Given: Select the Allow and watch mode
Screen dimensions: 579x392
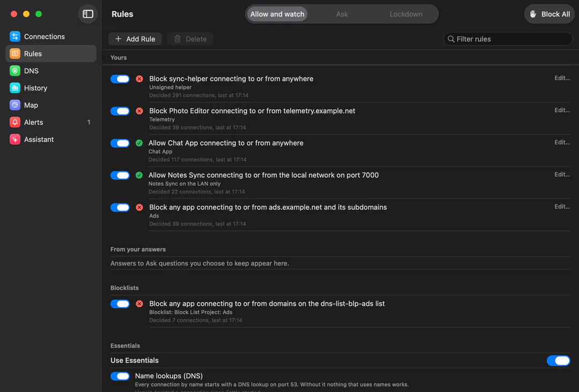Looking at the screenshot, I should pos(277,14).
